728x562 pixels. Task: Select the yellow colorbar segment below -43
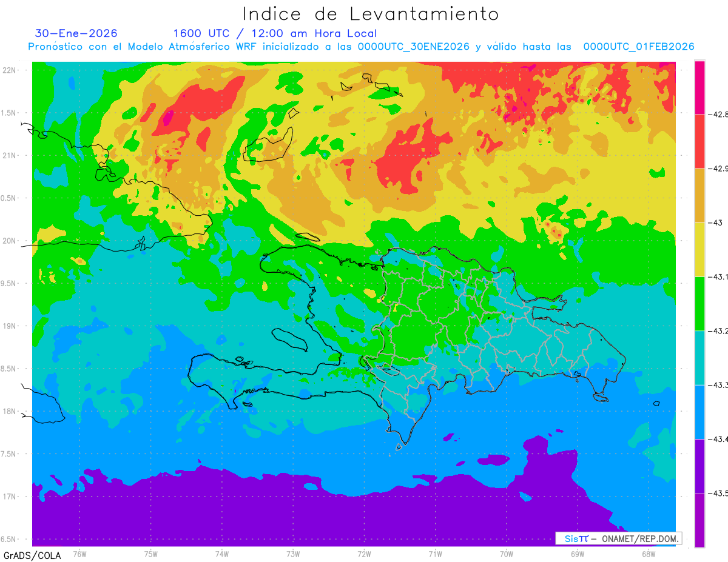click(x=699, y=249)
